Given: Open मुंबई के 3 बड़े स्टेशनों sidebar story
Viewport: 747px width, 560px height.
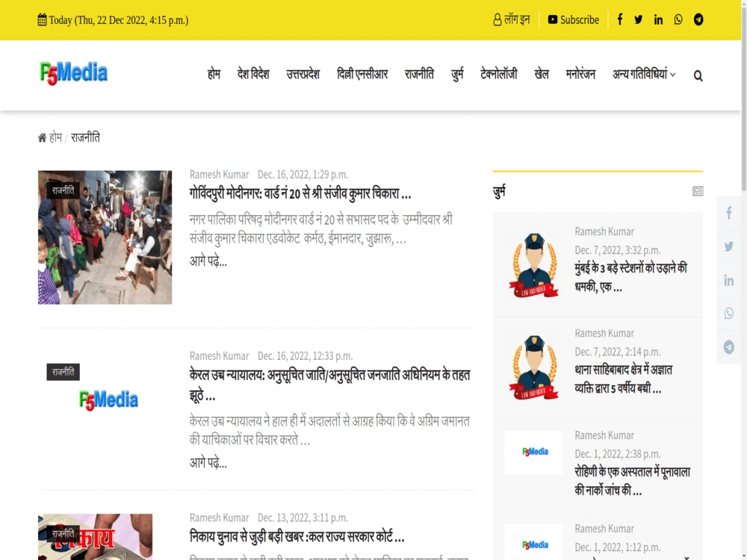Looking at the screenshot, I should click(630, 277).
